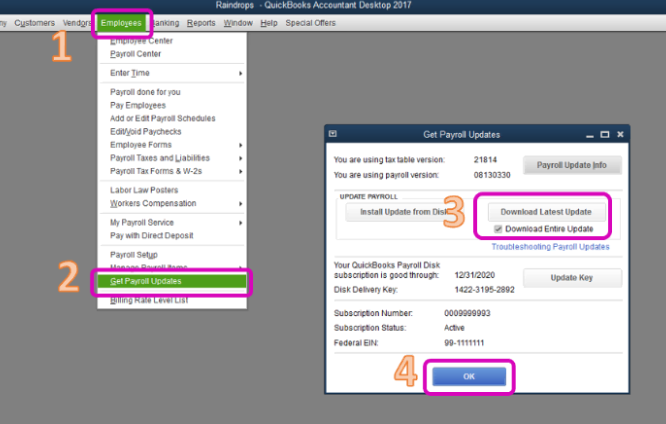Expand Payroll Taxes and Liabilities submenu arrow
The width and height of the screenshot is (666, 424).
pyautogui.click(x=240, y=158)
